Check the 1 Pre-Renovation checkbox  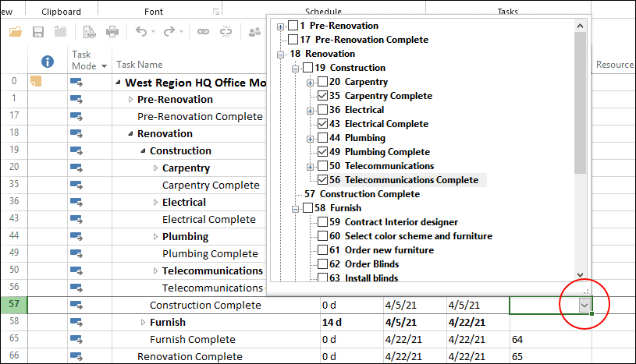point(293,26)
